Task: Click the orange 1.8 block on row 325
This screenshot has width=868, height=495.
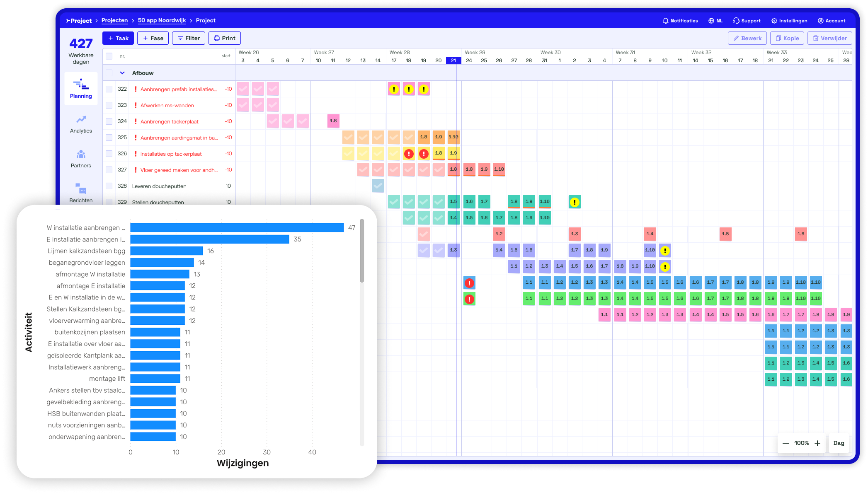Action: 424,137
